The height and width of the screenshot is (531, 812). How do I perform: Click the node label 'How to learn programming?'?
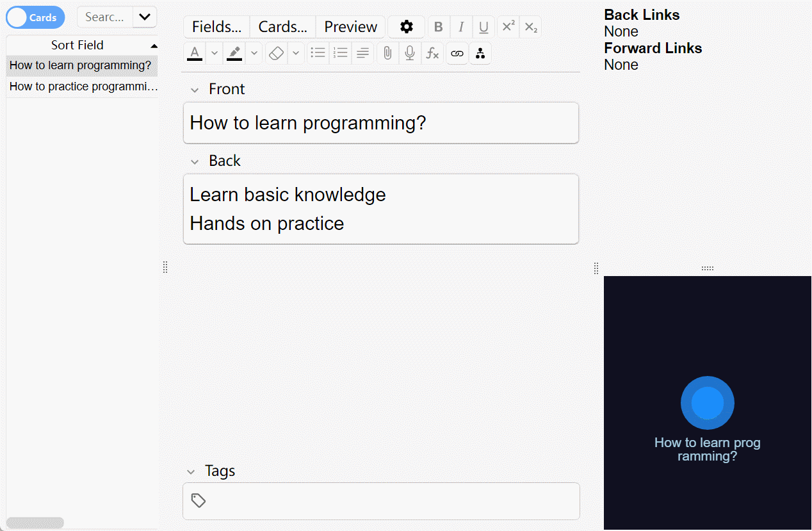pyautogui.click(x=708, y=449)
